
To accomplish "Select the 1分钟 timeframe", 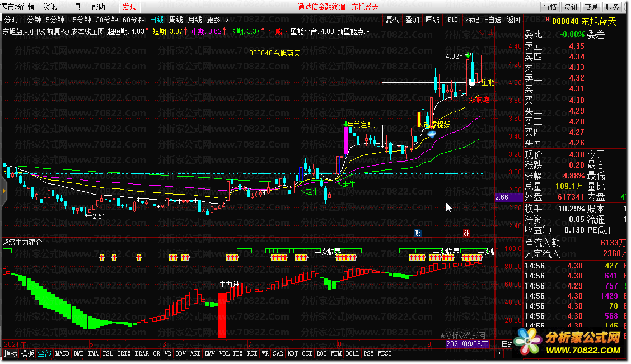I will 32,20.
